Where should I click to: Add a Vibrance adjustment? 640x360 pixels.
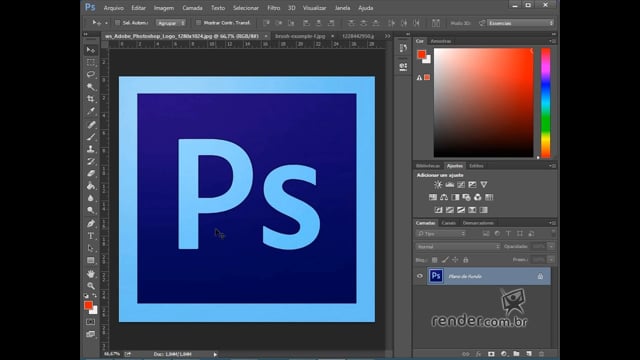click(484, 184)
